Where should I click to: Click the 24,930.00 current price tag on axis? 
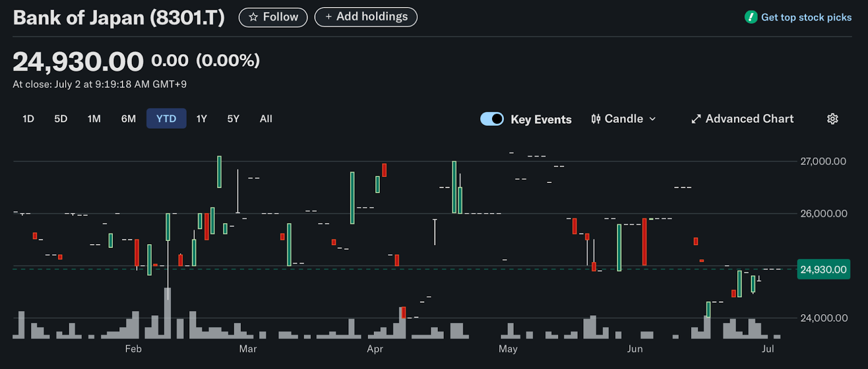click(823, 270)
